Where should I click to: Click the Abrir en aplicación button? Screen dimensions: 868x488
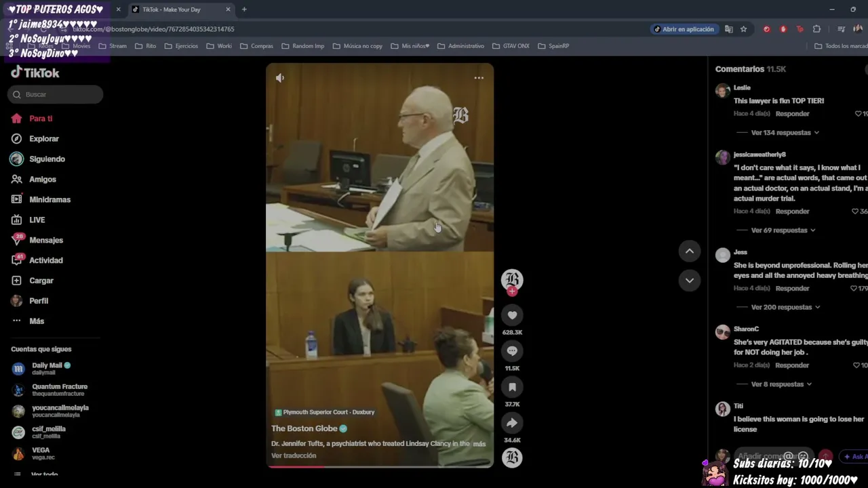684,29
